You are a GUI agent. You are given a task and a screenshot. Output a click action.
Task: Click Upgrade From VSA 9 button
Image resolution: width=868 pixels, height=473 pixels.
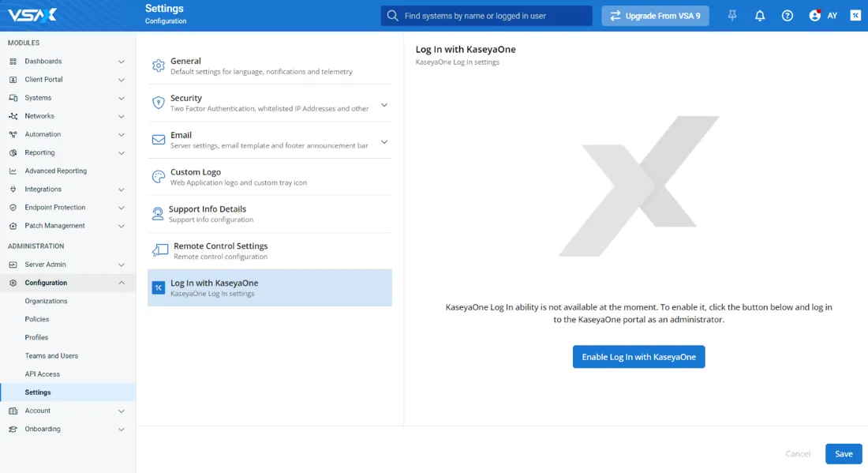click(x=655, y=16)
